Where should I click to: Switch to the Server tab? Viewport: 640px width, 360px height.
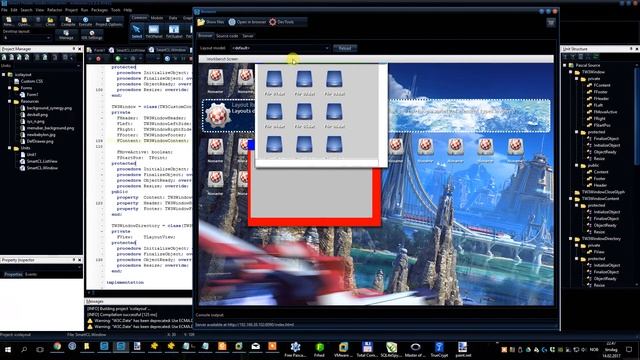pyautogui.click(x=248, y=36)
